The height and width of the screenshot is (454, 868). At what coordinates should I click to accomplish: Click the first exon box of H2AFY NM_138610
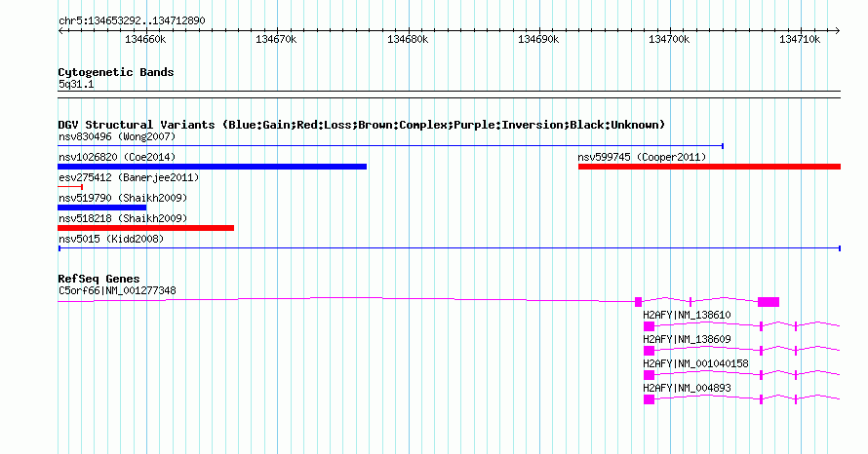tap(649, 326)
